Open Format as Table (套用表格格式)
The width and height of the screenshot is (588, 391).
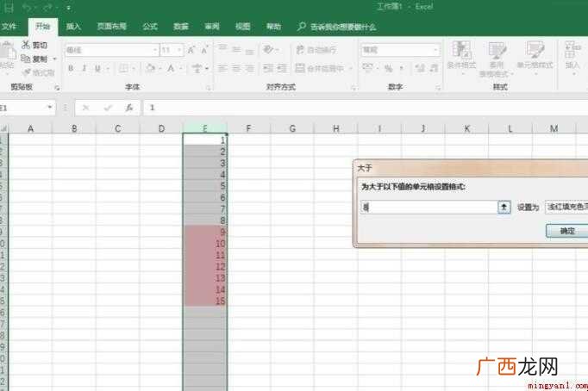pyautogui.click(x=497, y=59)
